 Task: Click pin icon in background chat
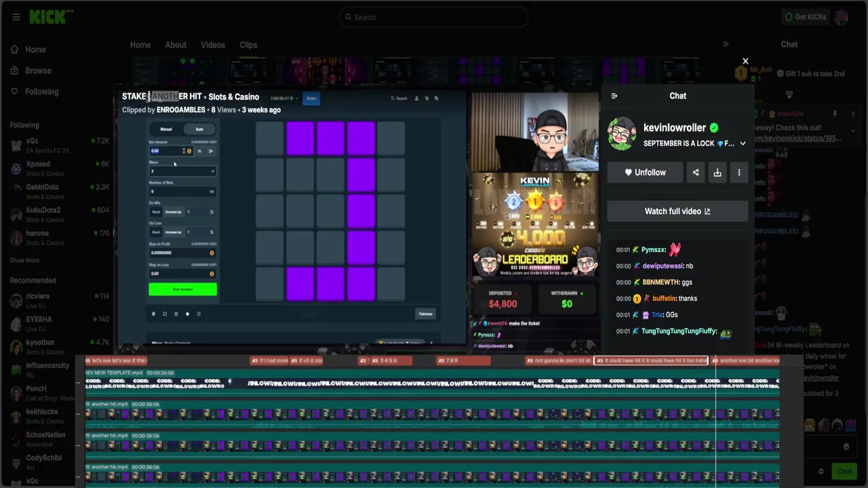click(835, 114)
